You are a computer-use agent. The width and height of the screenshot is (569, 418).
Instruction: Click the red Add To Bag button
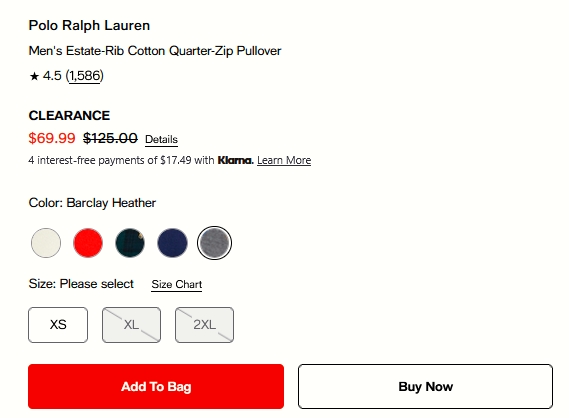(x=156, y=386)
